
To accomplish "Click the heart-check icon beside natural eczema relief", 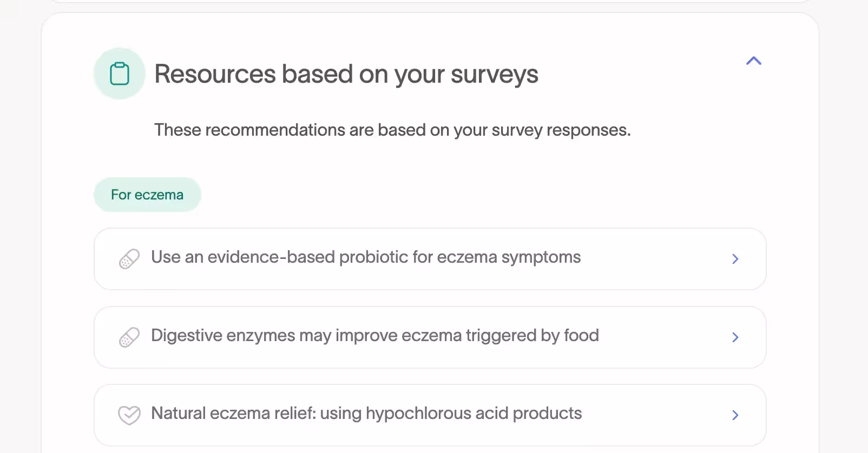I will pos(129,415).
